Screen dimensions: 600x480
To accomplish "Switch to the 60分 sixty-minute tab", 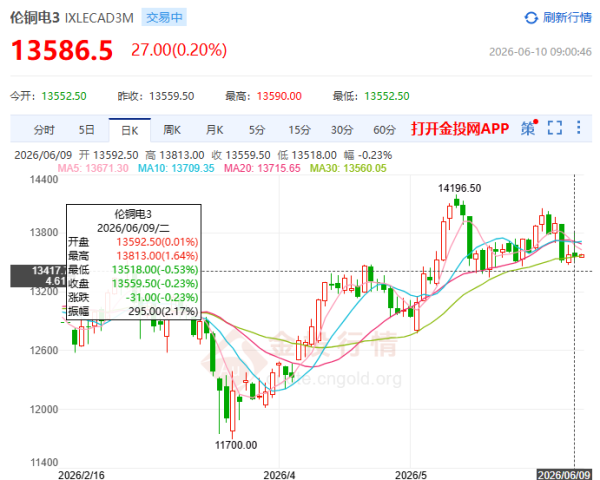I will tap(384, 130).
